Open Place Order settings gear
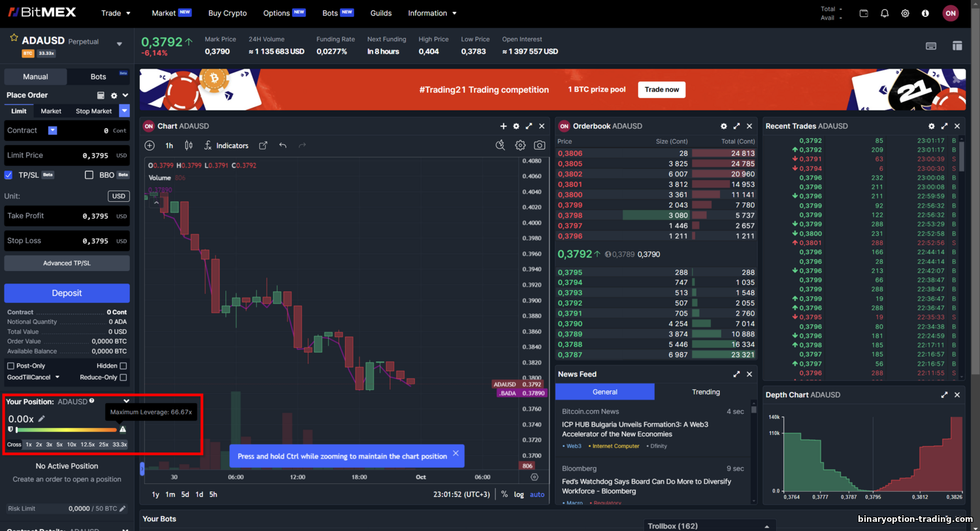Image resolution: width=980 pixels, height=531 pixels. pos(114,95)
